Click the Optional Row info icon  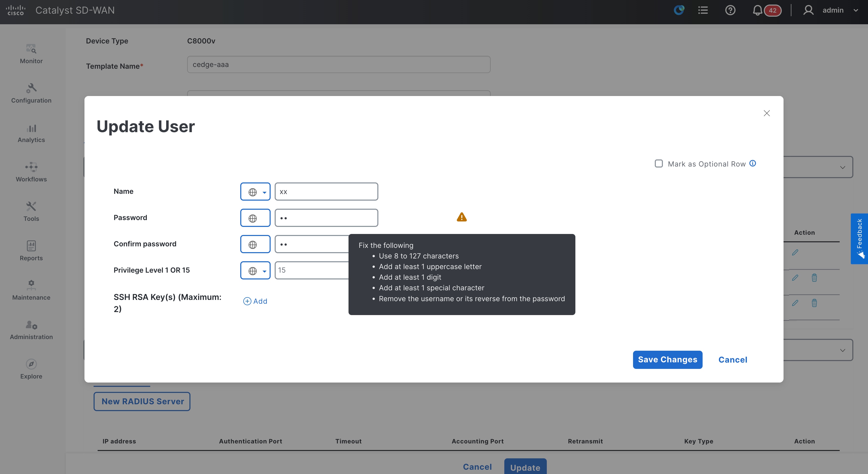click(753, 163)
